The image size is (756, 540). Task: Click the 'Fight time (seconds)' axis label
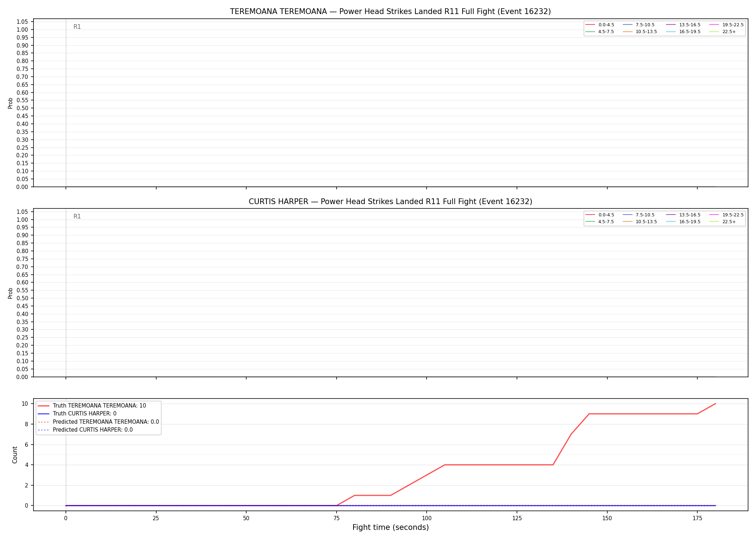391,527
